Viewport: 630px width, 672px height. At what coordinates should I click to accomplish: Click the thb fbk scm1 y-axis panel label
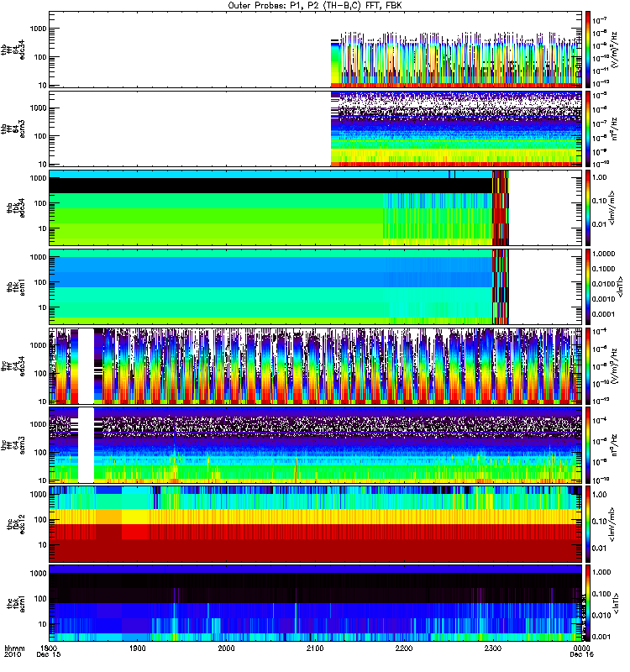point(16,286)
